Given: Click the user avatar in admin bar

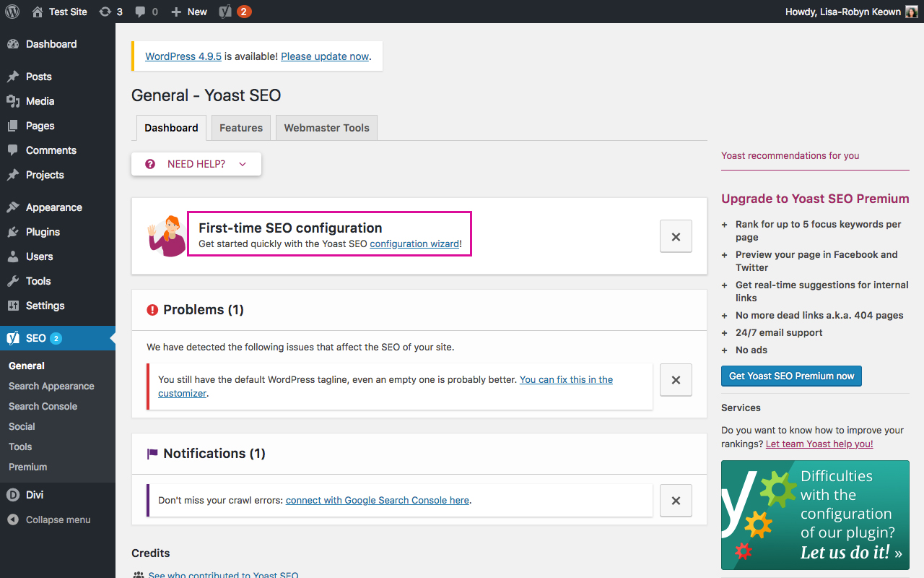Looking at the screenshot, I should coord(912,12).
